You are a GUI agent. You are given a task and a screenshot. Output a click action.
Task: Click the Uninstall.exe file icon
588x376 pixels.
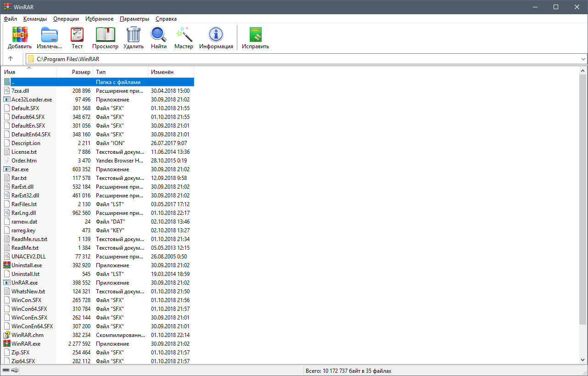(x=7, y=265)
